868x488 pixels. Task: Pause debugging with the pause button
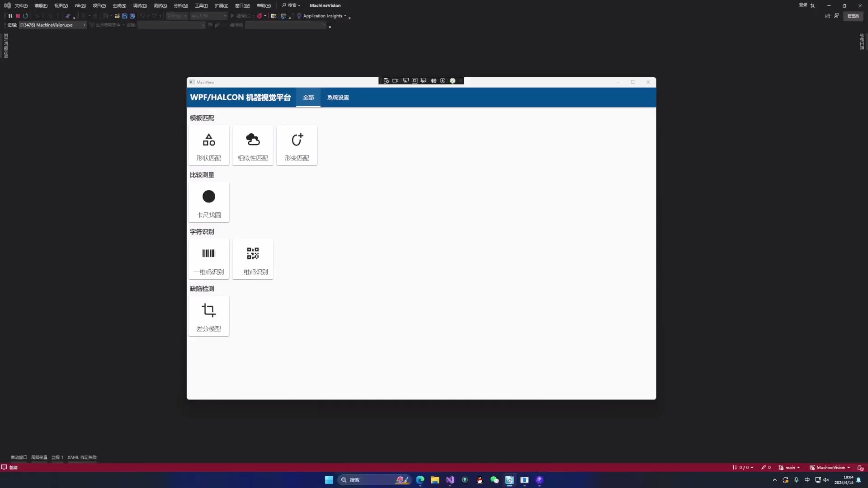10,16
